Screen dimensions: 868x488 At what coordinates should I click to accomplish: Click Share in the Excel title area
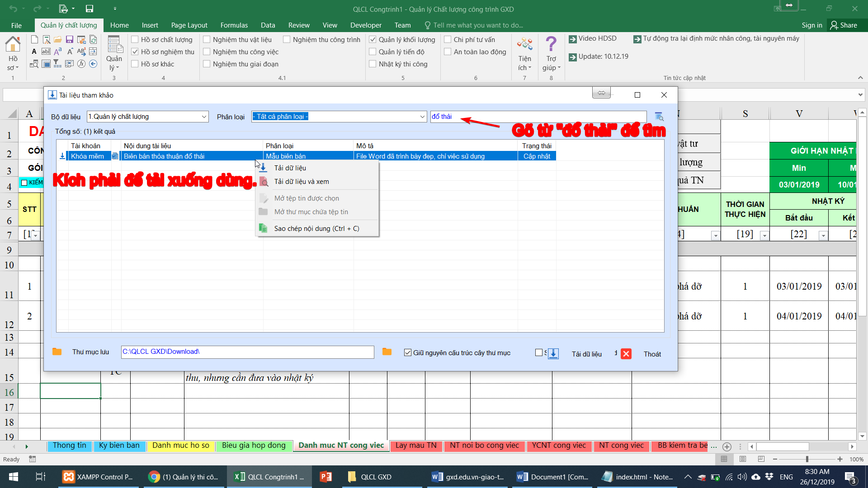point(844,25)
